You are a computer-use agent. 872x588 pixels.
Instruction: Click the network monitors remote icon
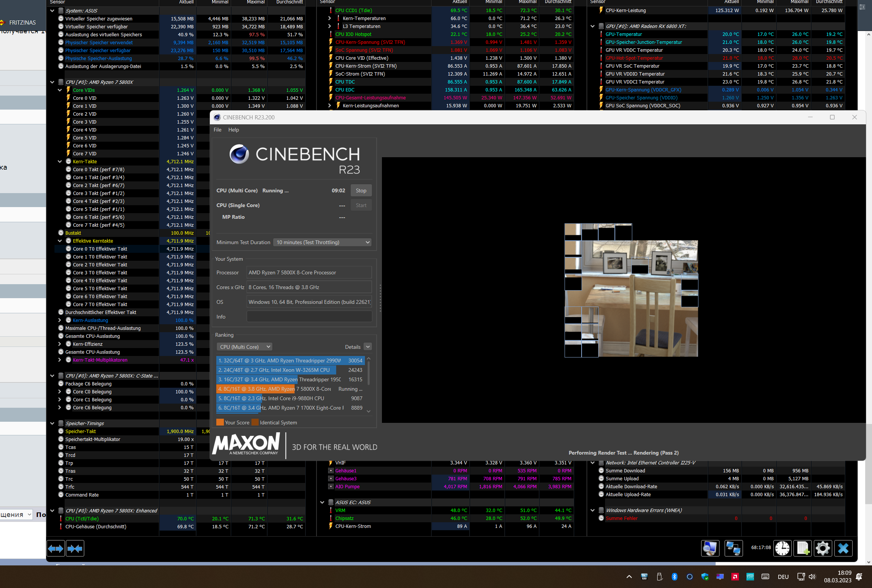pyautogui.click(x=733, y=548)
